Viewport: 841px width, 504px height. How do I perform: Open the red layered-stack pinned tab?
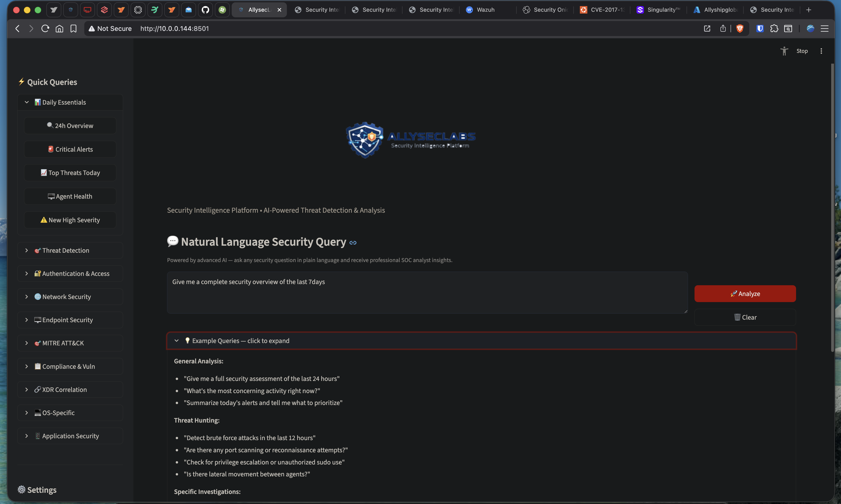click(x=104, y=10)
